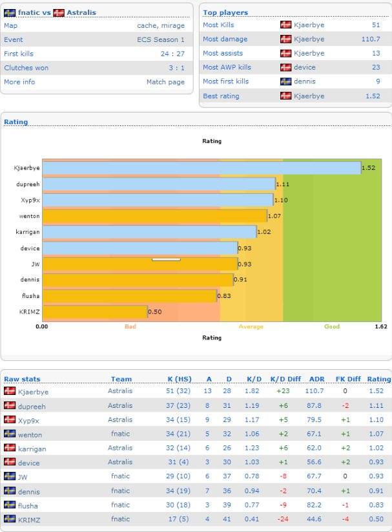Click wenton's 1.07 rating bar in chart

pos(155,216)
